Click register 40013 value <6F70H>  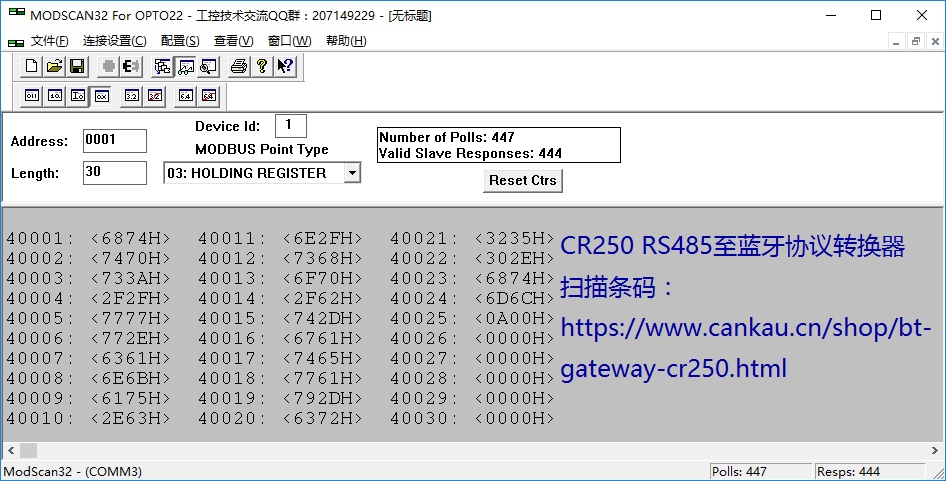(322, 278)
